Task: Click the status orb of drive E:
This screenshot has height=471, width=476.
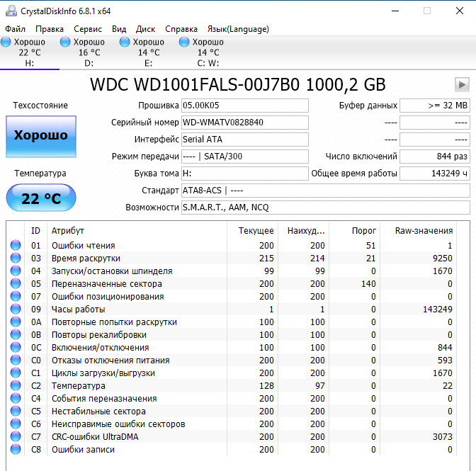Action: coord(125,42)
